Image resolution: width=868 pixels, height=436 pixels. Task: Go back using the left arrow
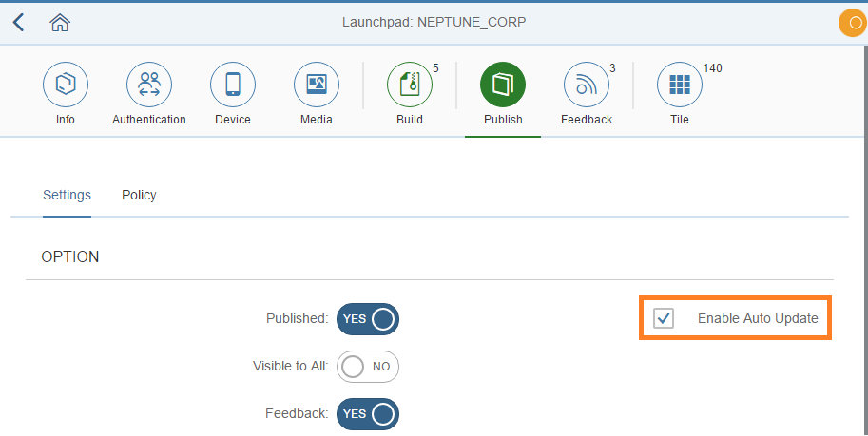point(19,22)
